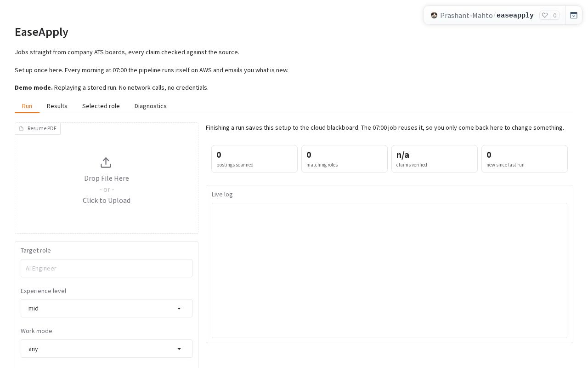This screenshot has height=368, width=588.
Task: Click the matching roles stat card
Action: (345, 159)
